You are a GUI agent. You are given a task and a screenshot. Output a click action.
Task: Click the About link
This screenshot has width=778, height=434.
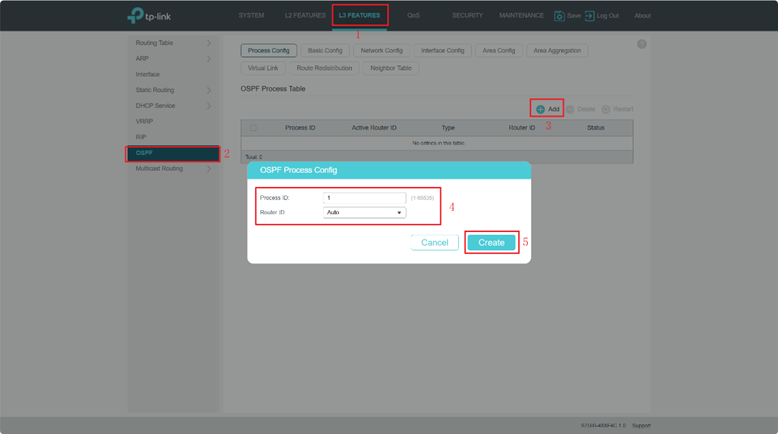pos(643,16)
